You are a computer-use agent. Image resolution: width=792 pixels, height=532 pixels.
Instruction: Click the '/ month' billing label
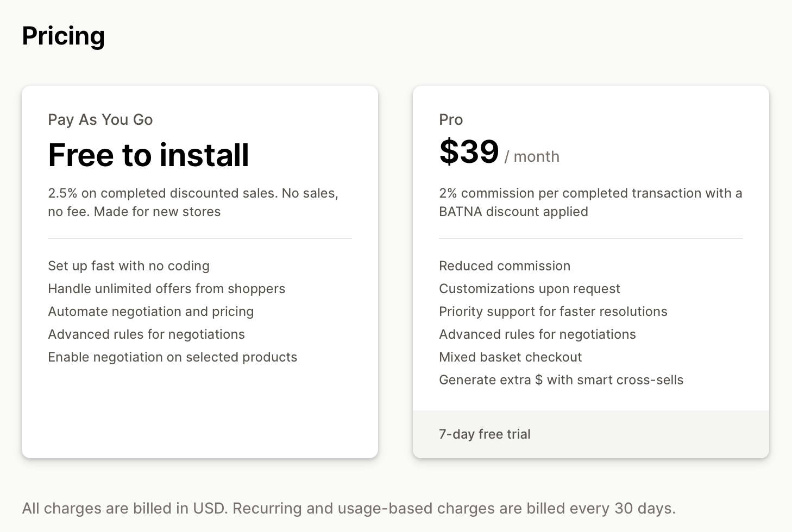click(532, 156)
